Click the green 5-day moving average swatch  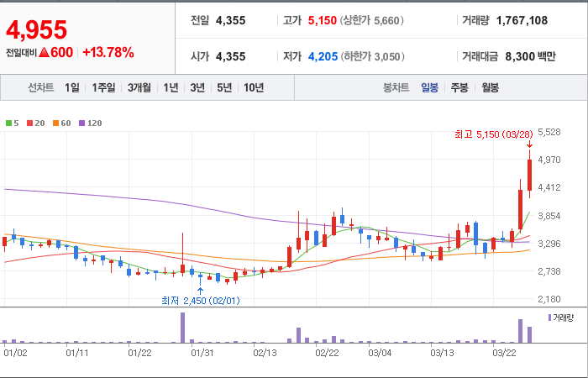point(8,123)
